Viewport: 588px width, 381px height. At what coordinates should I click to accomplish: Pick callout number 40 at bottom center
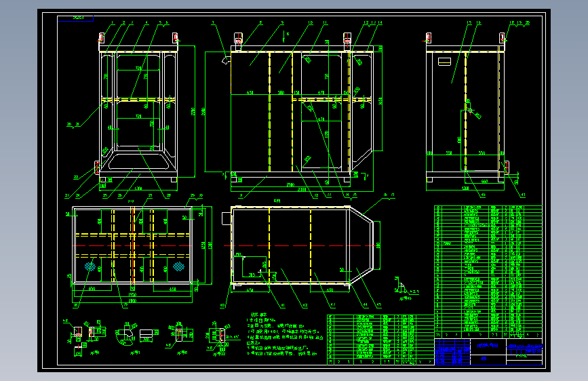222,306
